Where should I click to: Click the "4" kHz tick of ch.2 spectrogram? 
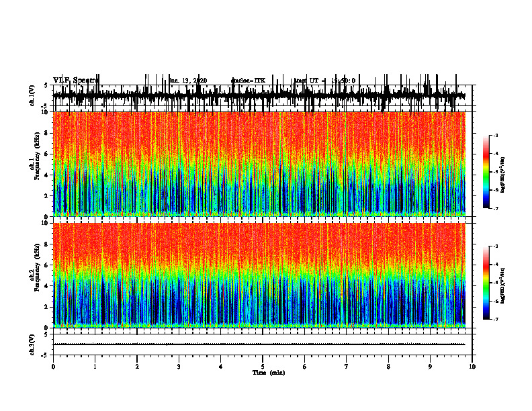46,286
